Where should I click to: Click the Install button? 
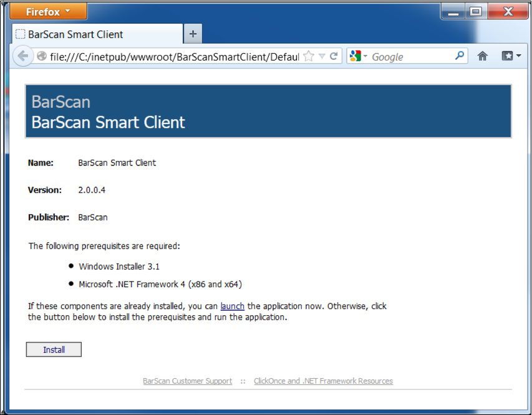pyautogui.click(x=54, y=349)
